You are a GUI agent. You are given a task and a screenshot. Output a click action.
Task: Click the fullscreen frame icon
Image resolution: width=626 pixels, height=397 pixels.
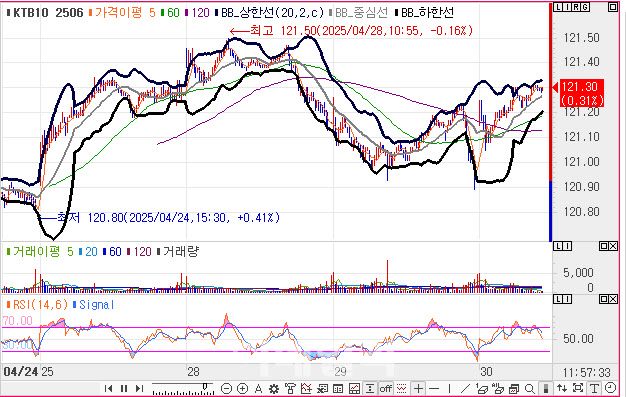[x=578, y=388]
